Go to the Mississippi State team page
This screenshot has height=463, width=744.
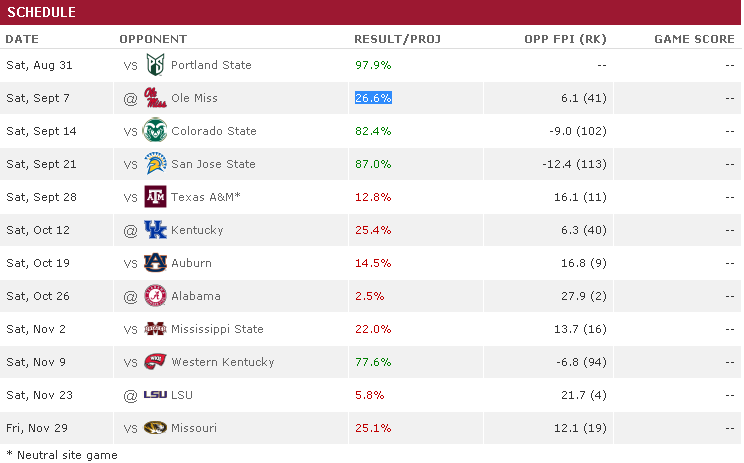217,329
